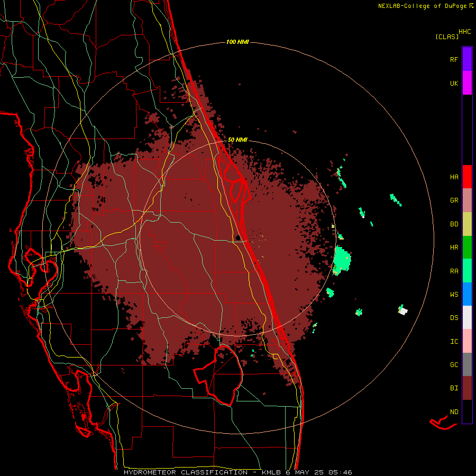476x476 pixels.
Task: Click the "BD" legend label
Action: (x=454, y=224)
